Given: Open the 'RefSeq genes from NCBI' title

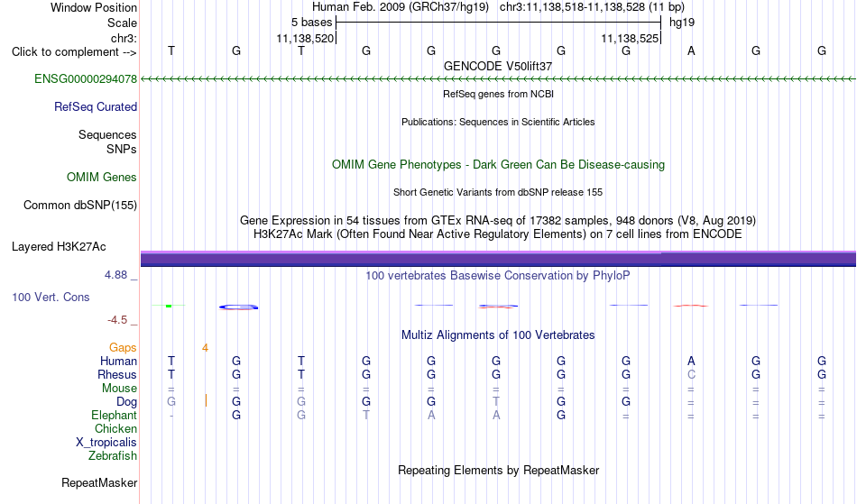Looking at the screenshot, I should click(x=498, y=94).
